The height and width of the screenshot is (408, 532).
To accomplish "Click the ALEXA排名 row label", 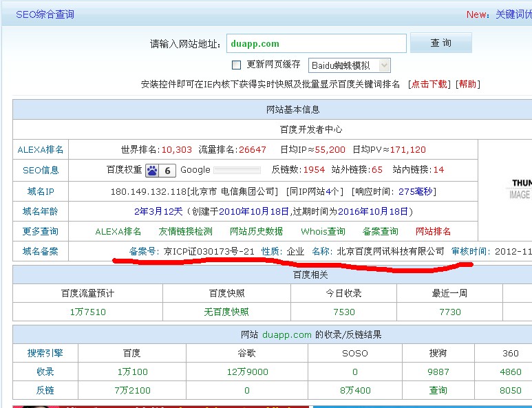I will tap(41, 149).
